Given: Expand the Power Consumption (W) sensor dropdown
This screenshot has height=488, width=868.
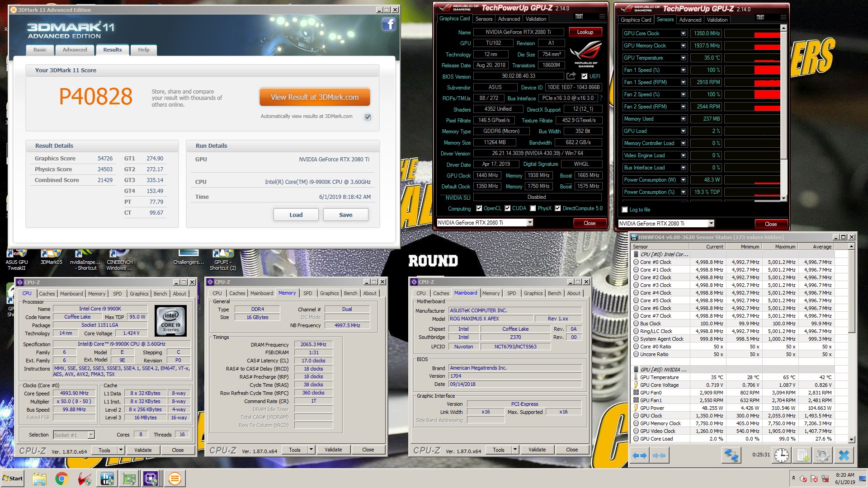Looking at the screenshot, I should coord(683,180).
